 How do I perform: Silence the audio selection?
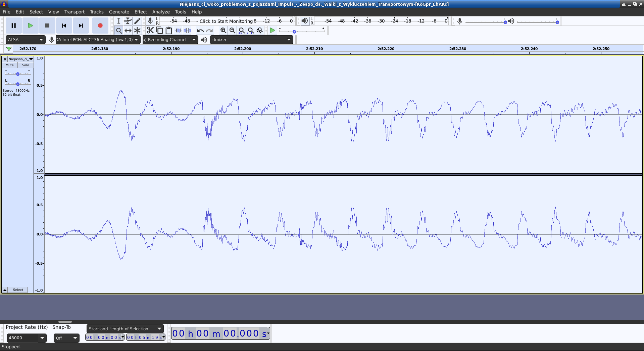coord(187,31)
